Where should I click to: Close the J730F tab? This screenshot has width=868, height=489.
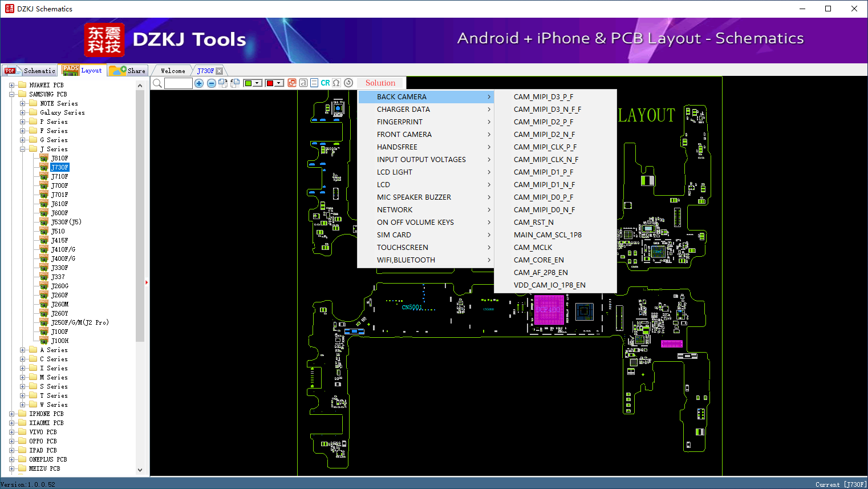tap(219, 71)
